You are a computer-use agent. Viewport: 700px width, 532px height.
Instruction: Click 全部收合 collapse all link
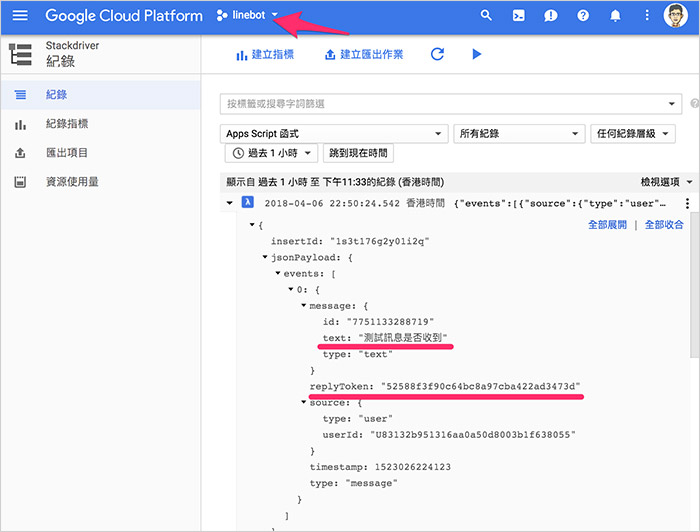pos(664,224)
